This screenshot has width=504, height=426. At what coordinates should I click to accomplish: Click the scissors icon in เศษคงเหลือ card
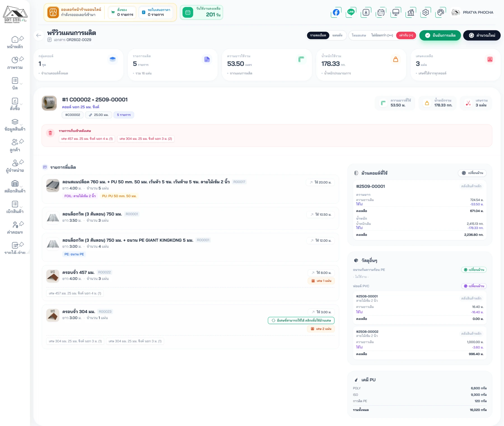(x=490, y=59)
